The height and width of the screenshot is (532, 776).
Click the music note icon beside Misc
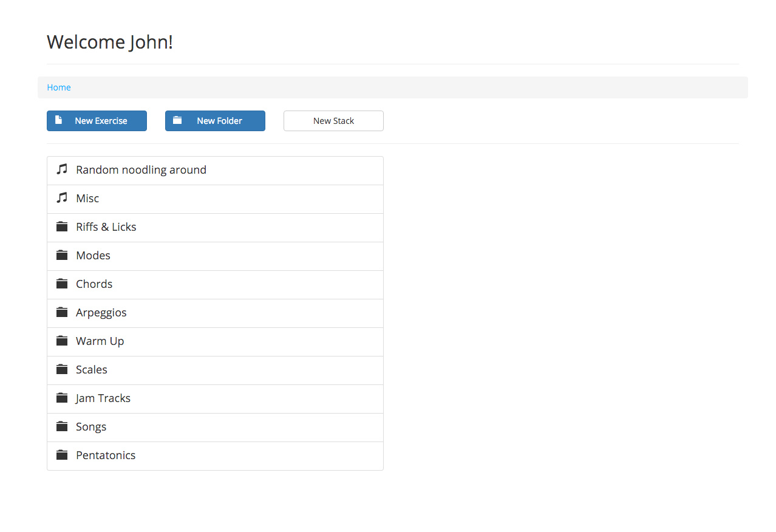pyautogui.click(x=61, y=198)
